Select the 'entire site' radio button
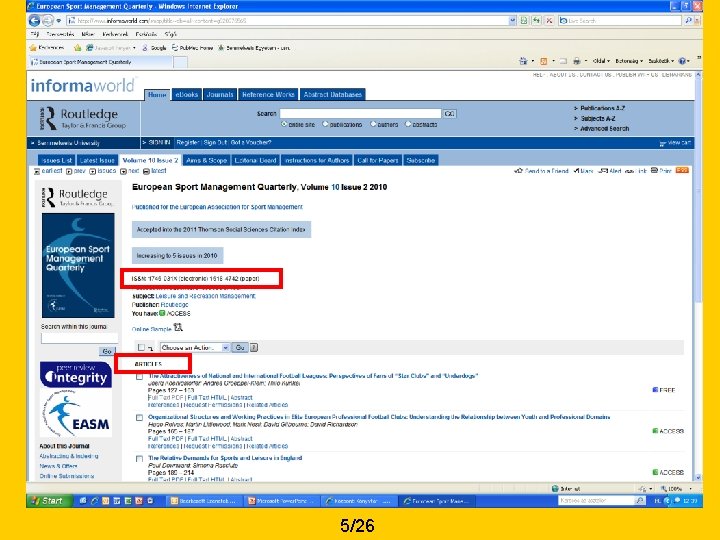This screenshot has width=720, height=540. 284,124
